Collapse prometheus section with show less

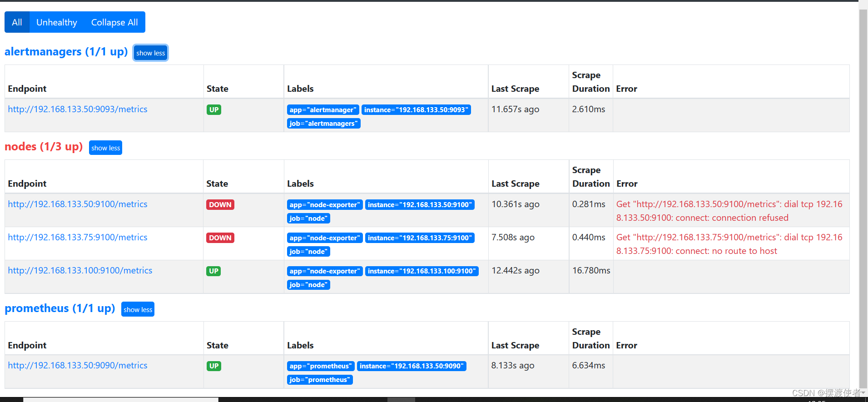coord(138,310)
